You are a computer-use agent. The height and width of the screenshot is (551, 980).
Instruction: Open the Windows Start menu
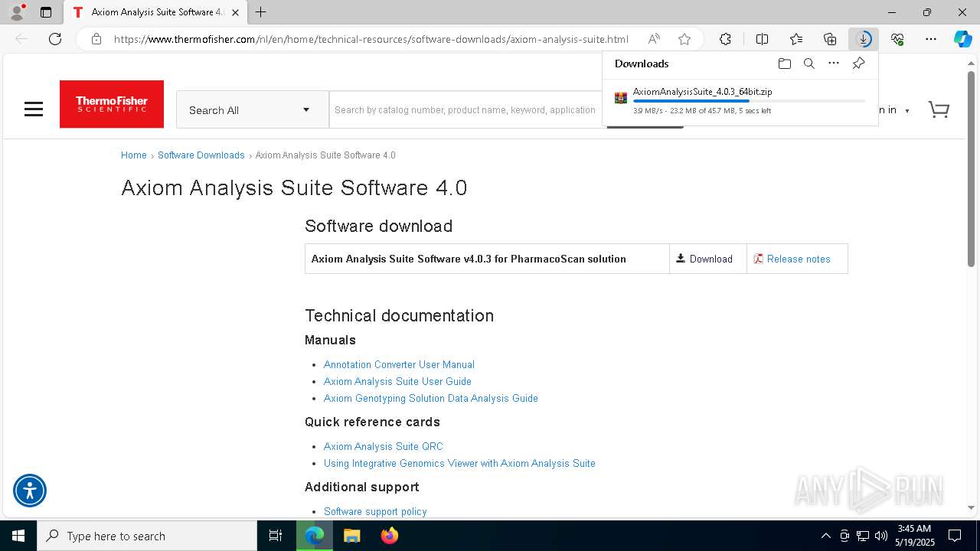18,536
